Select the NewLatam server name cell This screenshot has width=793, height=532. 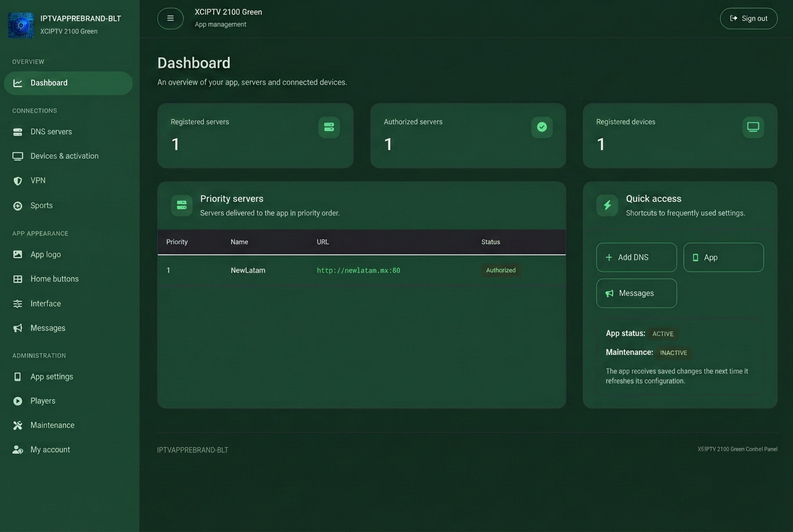tap(248, 270)
